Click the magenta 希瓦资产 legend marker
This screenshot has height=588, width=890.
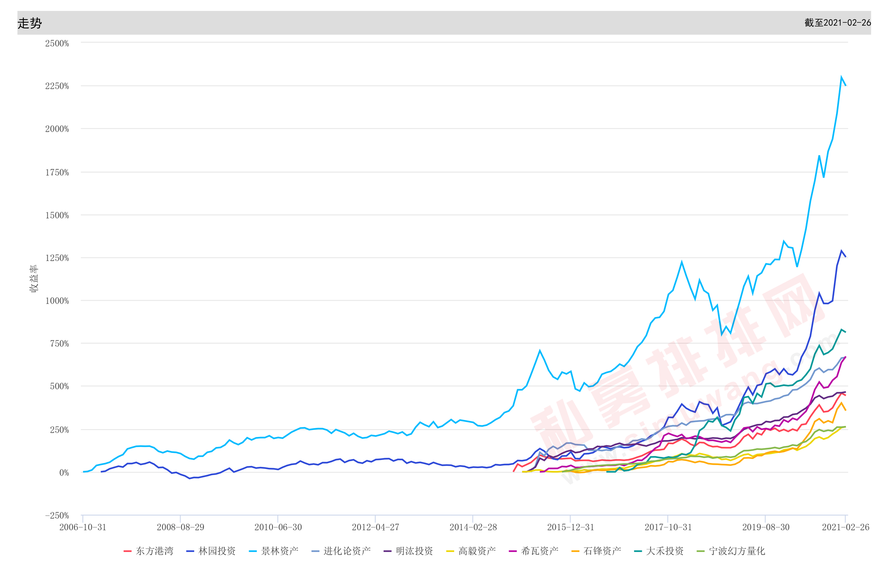[513, 552]
